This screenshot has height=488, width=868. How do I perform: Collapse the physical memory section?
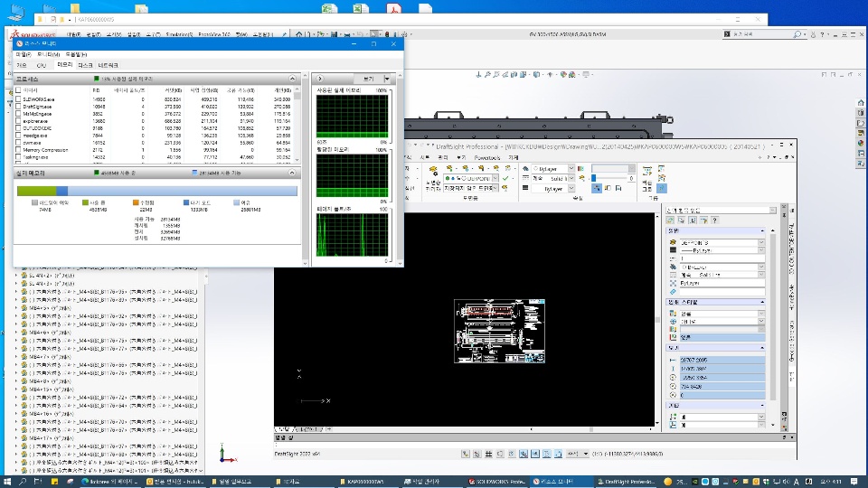[x=293, y=172]
